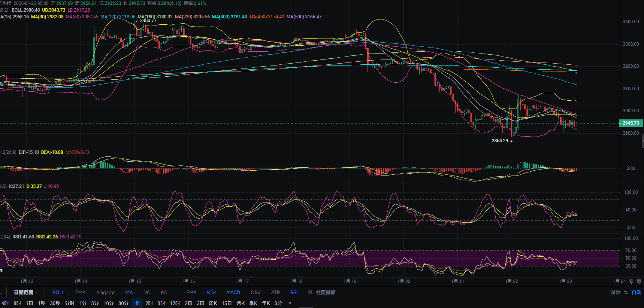Enable the OBV sub-indicator
Image resolution: width=644 pixels, height=308 pixels.
pyautogui.click(x=256, y=292)
